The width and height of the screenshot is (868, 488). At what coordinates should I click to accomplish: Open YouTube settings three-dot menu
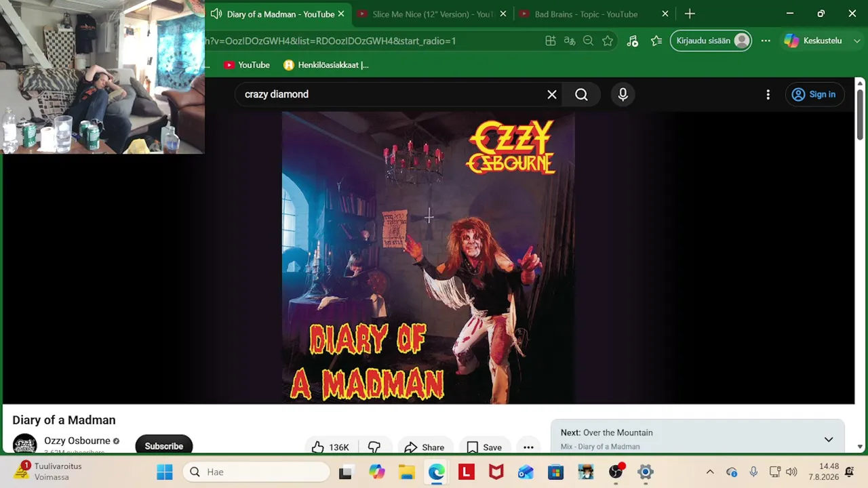(x=768, y=94)
